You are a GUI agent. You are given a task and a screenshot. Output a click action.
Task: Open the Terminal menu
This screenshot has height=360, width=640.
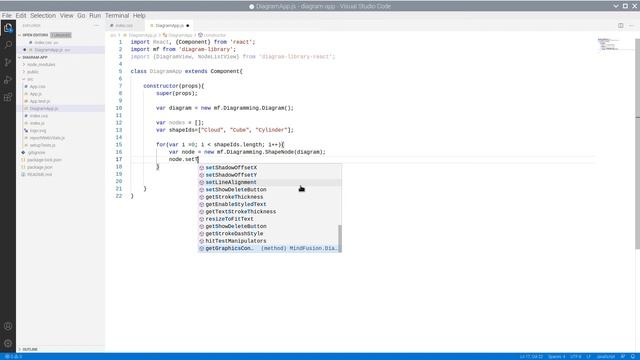click(x=117, y=16)
